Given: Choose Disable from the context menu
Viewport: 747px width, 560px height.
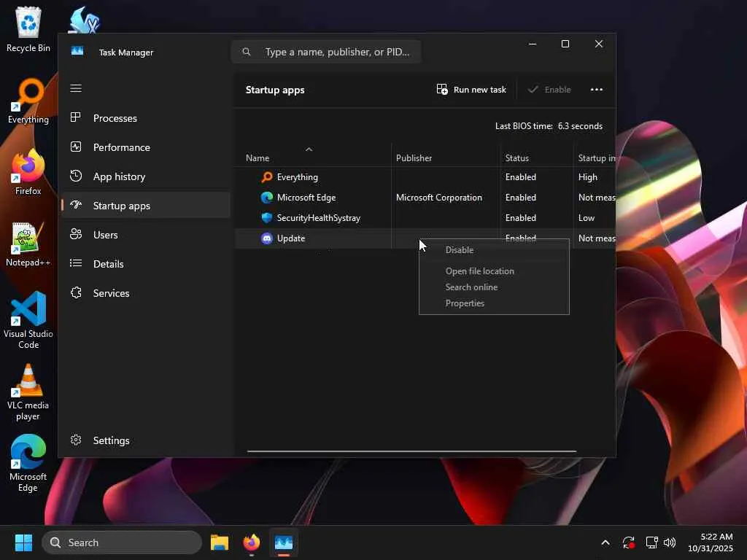Looking at the screenshot, I should coord(494,250).
